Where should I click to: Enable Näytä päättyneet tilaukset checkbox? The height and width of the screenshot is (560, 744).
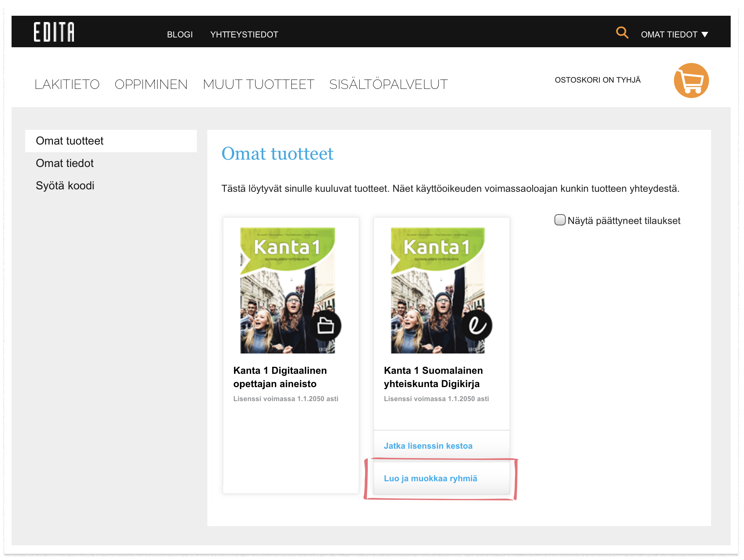560,220
